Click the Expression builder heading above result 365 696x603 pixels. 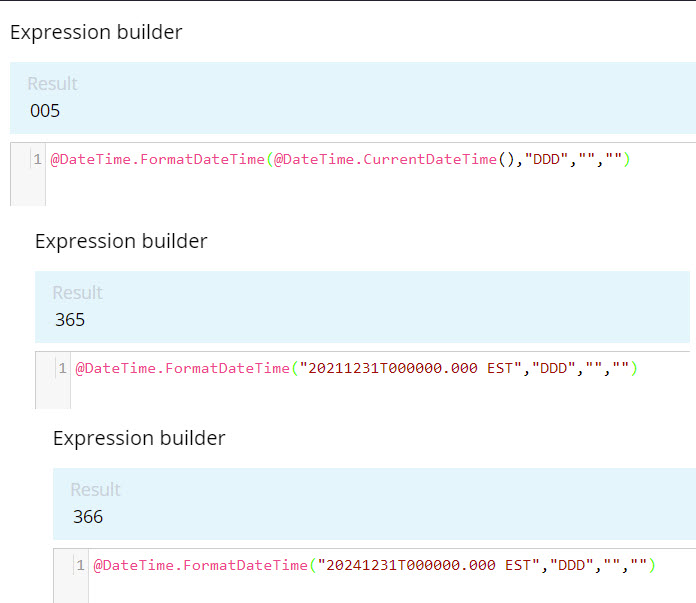pos(121,241)
